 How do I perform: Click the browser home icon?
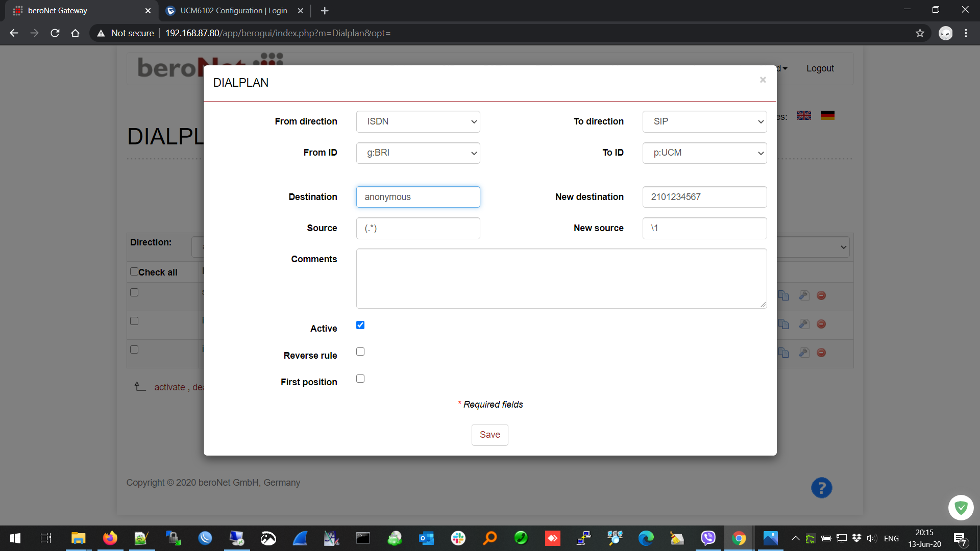pyautogui.click(x=75, y=33)
